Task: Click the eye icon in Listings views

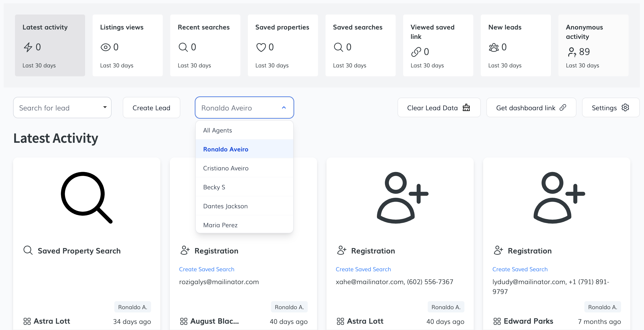Action: coord(105,47)
